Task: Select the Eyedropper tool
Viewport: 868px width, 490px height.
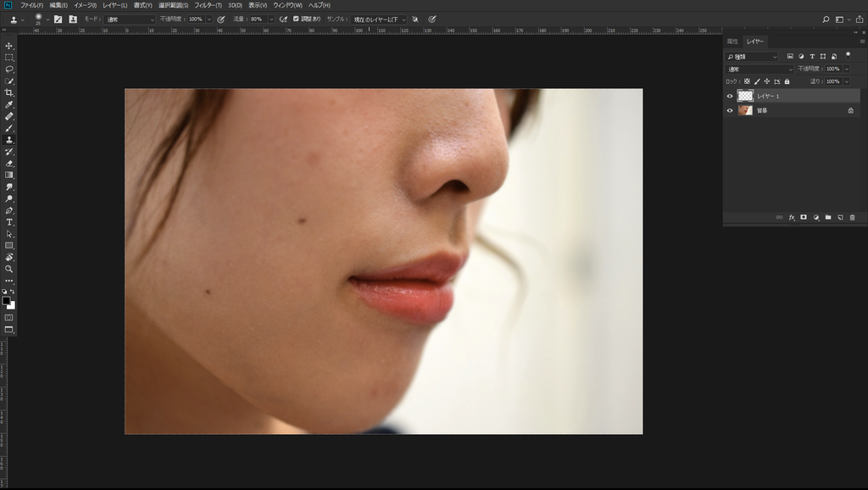Action: tap(8, 104)
